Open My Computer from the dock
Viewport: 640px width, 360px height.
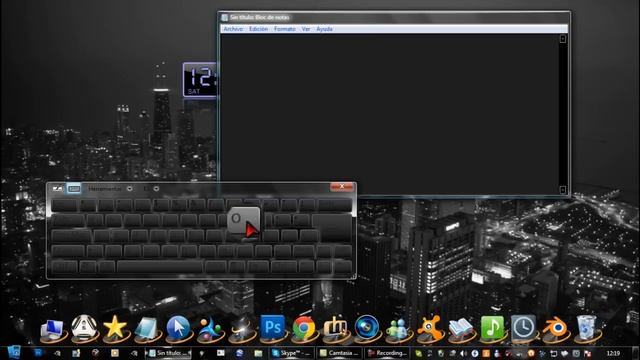pyautogui.click(x=52, y=329)
